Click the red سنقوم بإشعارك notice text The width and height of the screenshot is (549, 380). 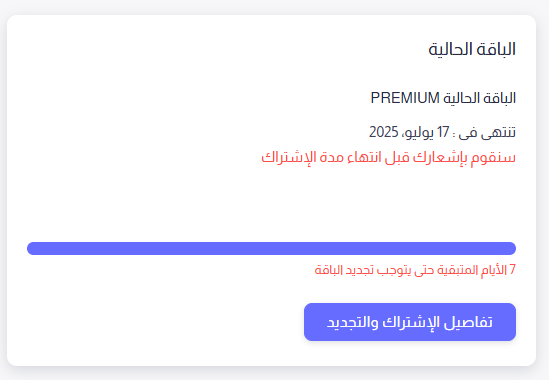389,157
